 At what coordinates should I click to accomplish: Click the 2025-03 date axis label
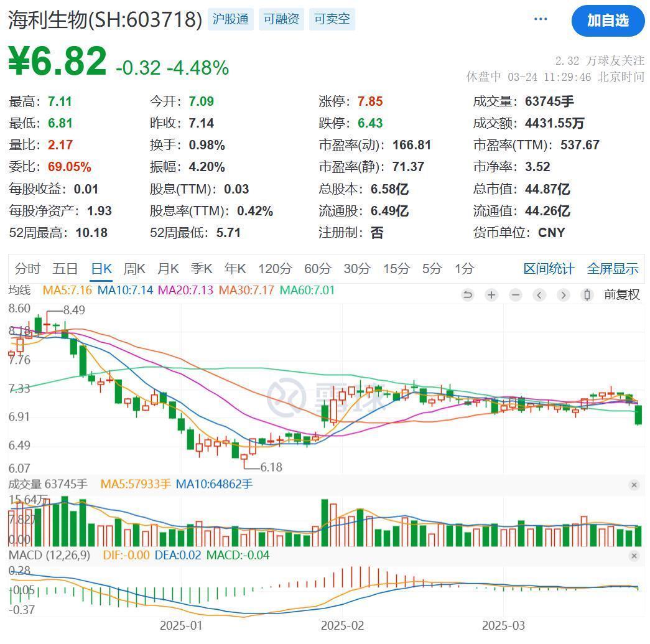click(503, 626)
